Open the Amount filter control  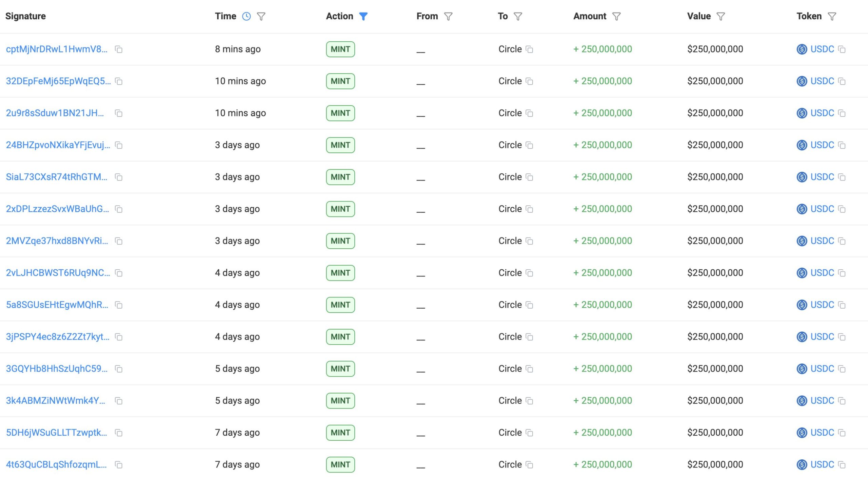[617, 16]
